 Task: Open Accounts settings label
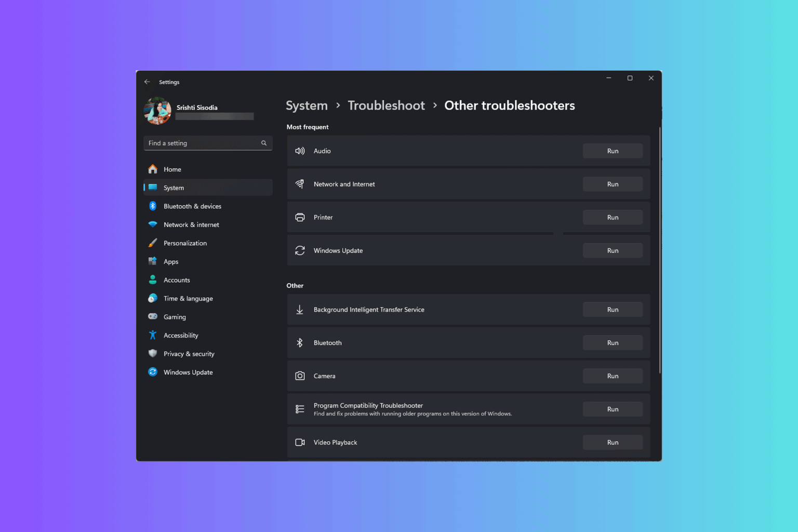(177, 280)
